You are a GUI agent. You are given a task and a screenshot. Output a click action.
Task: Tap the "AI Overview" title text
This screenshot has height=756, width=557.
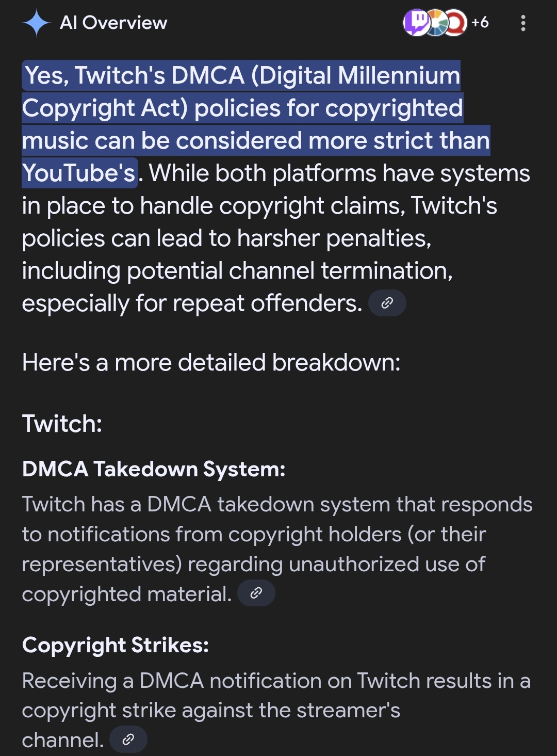(x=113, y=23)
